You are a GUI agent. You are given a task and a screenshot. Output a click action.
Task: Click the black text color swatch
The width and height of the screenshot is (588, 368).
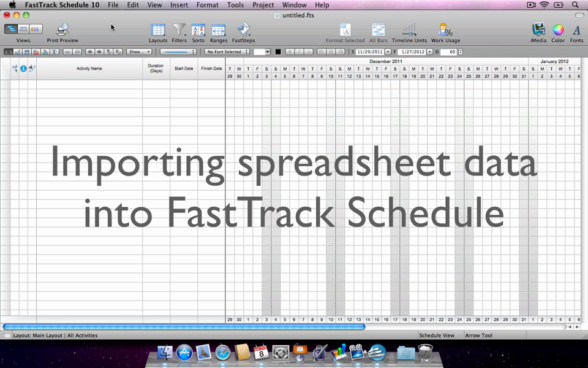coord(278,52)
